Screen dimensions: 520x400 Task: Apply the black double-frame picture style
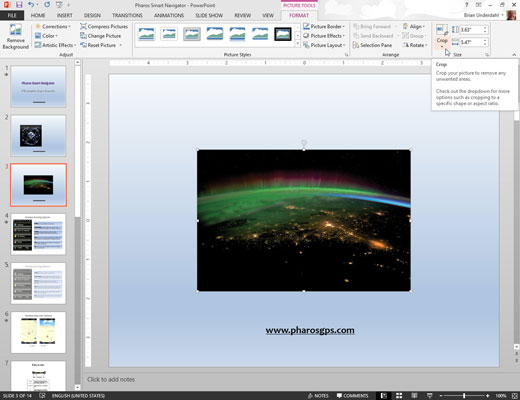click(x=283, y=34)
